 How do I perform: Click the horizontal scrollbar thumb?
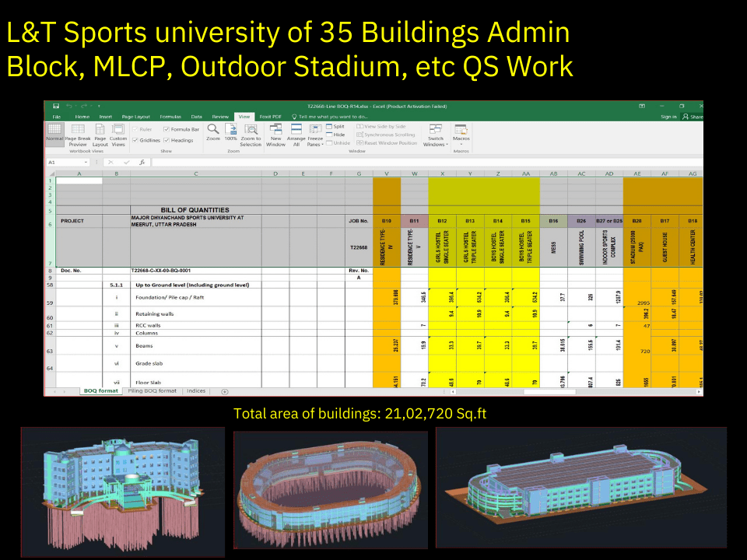click(x=549, y=392)
